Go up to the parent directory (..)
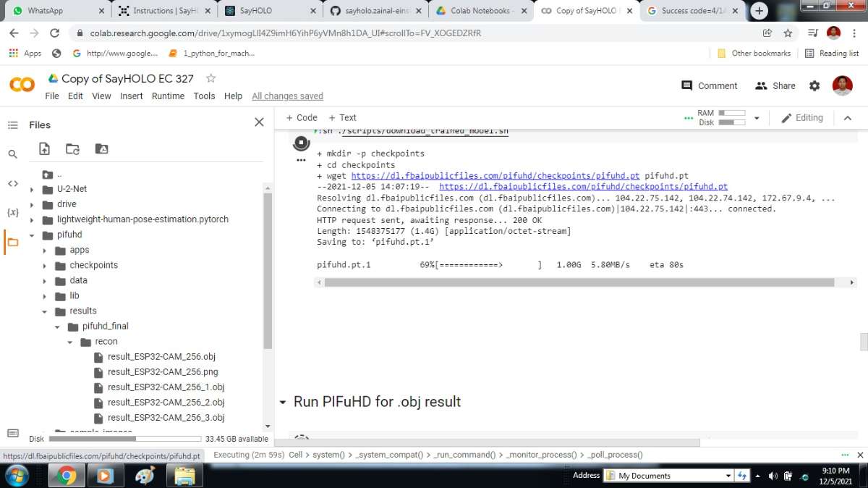868x488 pixels. [52, 174]
